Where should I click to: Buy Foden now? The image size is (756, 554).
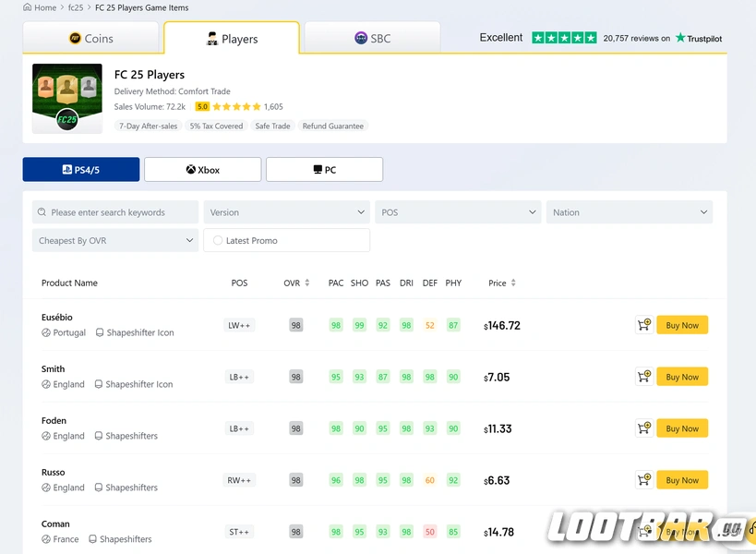tap(682, 428)
